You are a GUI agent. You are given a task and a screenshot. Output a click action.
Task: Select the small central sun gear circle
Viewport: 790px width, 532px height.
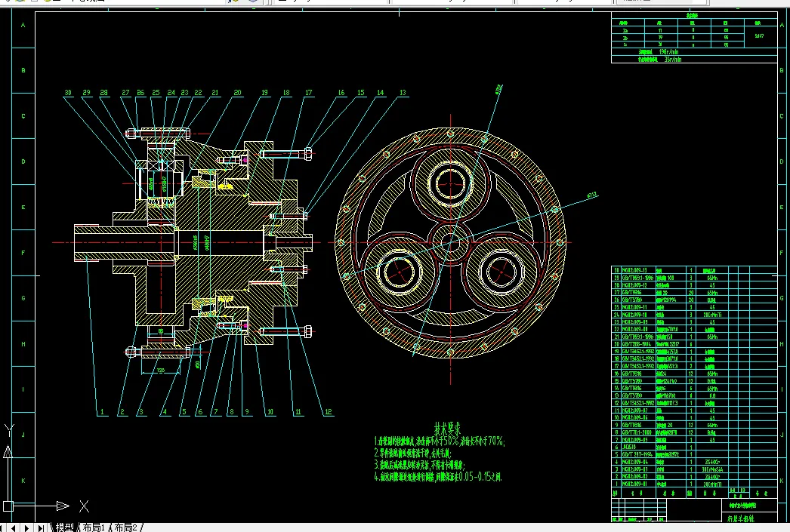(x=450, y=244)
